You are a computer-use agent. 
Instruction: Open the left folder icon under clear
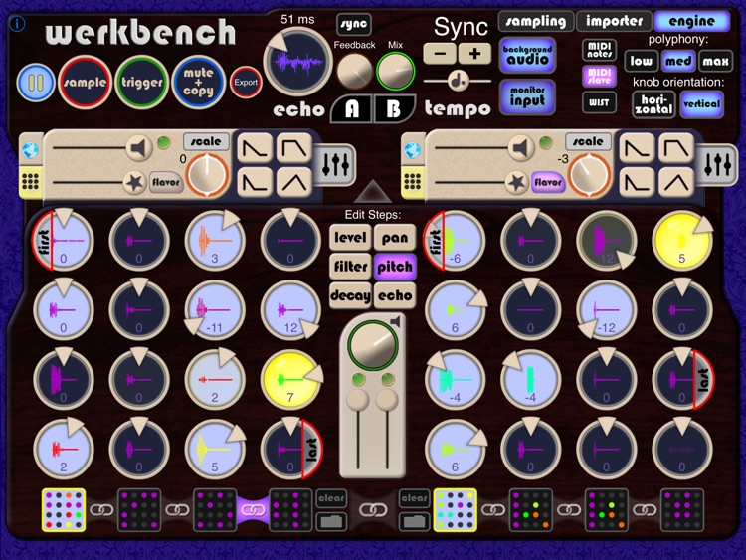[x=331, y=521]
